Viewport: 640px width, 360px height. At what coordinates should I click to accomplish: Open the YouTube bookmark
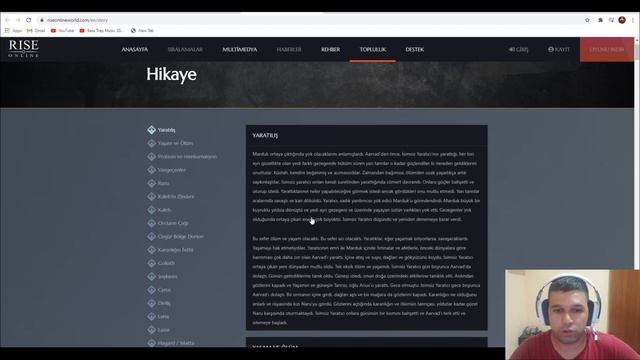point(62,31)
